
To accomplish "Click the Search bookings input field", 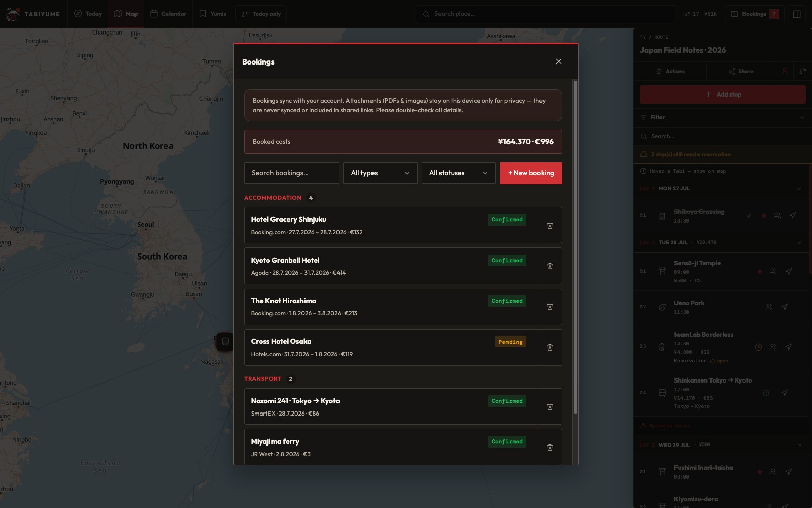I will [x=291, y=173].
